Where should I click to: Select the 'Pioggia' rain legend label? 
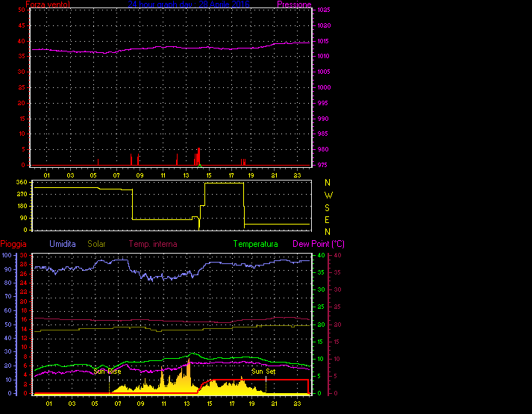[13, 244]
